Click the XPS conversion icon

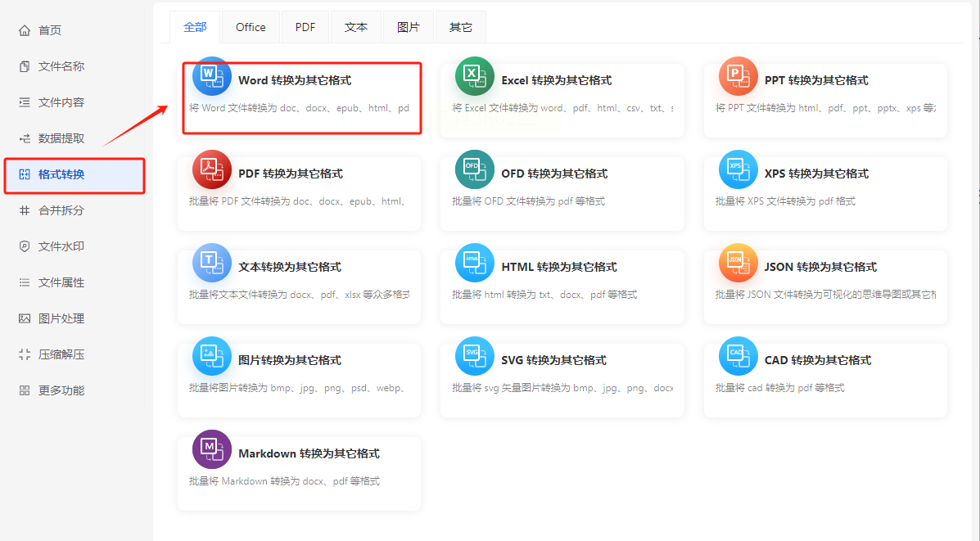(x=738, y=169)
